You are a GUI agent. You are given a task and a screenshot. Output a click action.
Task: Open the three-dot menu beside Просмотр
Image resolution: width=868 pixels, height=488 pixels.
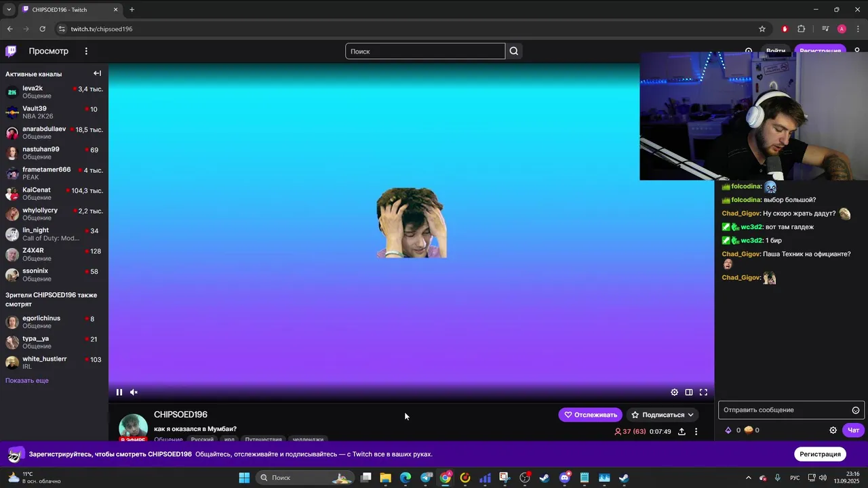coord(86,51)
